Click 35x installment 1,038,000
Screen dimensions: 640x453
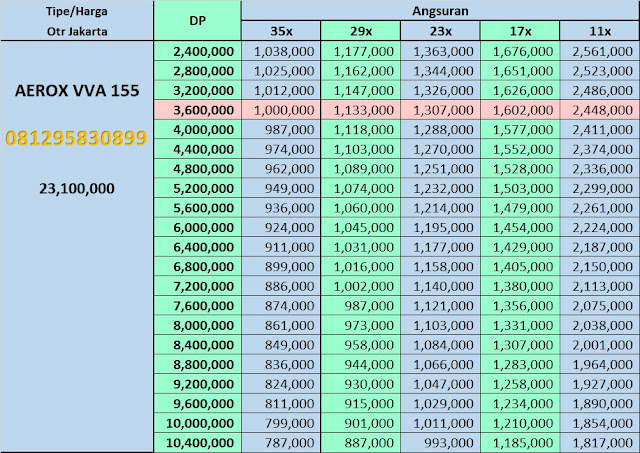click(x=281, y=51)
